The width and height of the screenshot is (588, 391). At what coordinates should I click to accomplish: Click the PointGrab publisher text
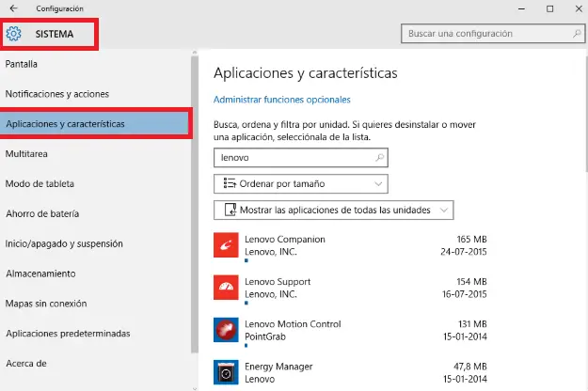[x=265, y=336]
